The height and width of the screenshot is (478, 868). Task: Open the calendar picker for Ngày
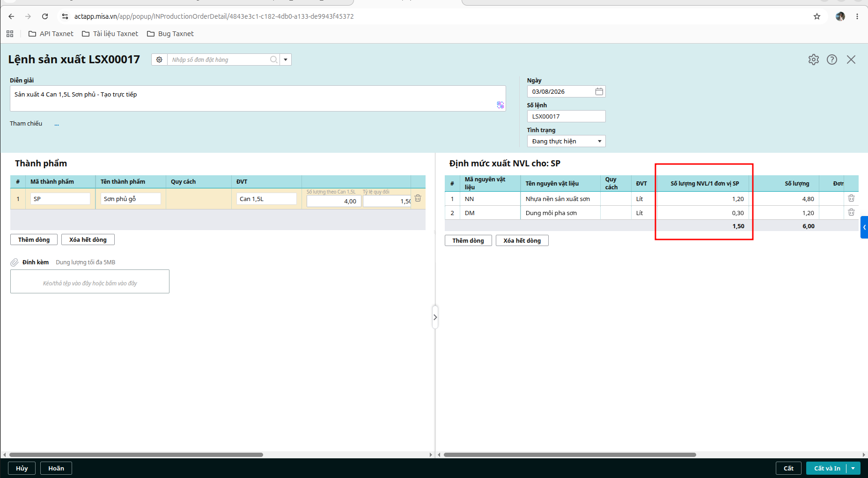[599, 91]
